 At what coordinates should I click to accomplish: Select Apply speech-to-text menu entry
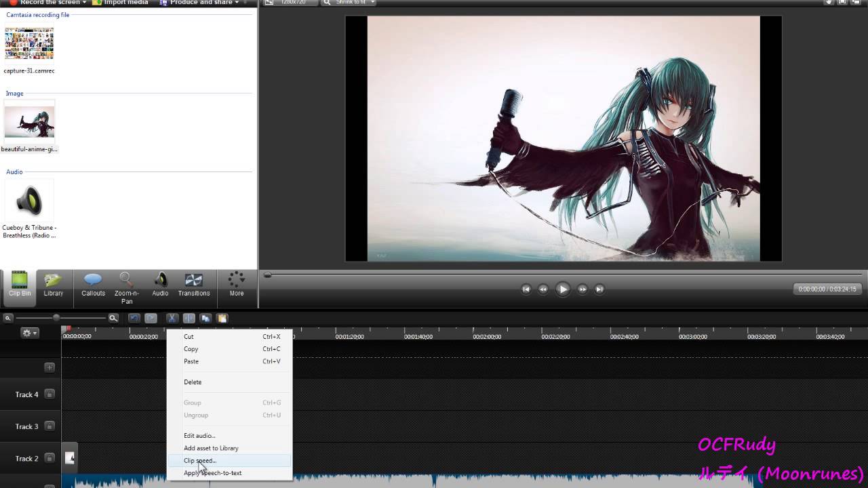[x=230, y=473]
